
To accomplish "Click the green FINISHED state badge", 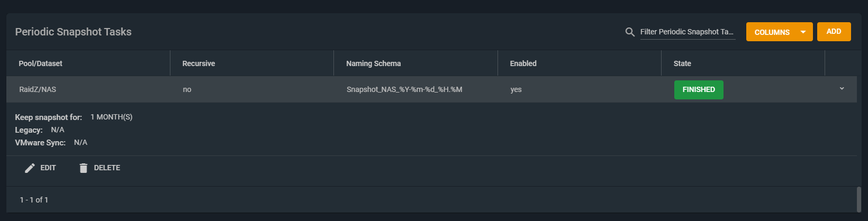I will (699, 89).
